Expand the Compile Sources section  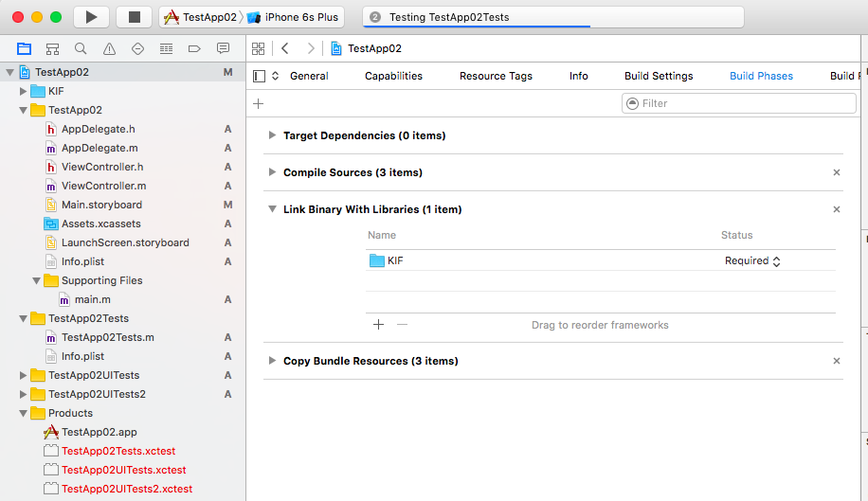pos(273,172)
